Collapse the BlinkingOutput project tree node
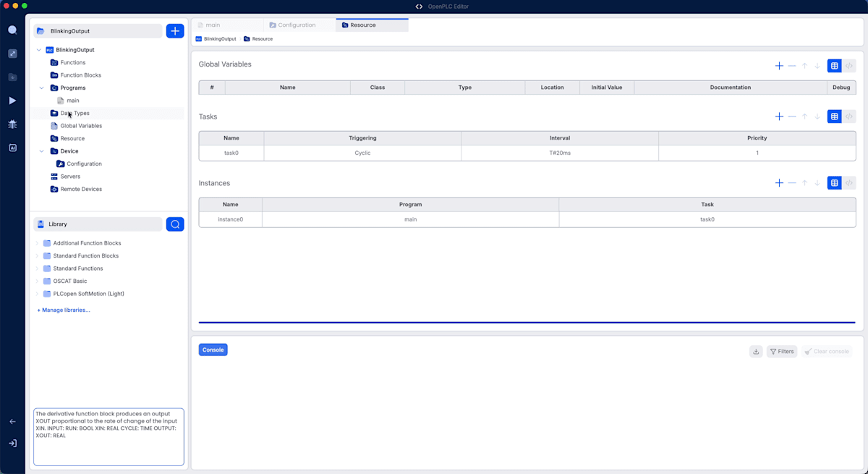868x474 pixels. pyautogui.click(x=39, y=50)
